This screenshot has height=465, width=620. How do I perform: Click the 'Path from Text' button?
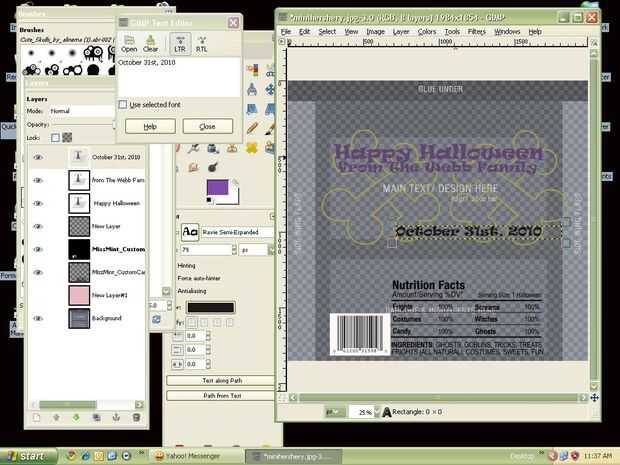222,395
